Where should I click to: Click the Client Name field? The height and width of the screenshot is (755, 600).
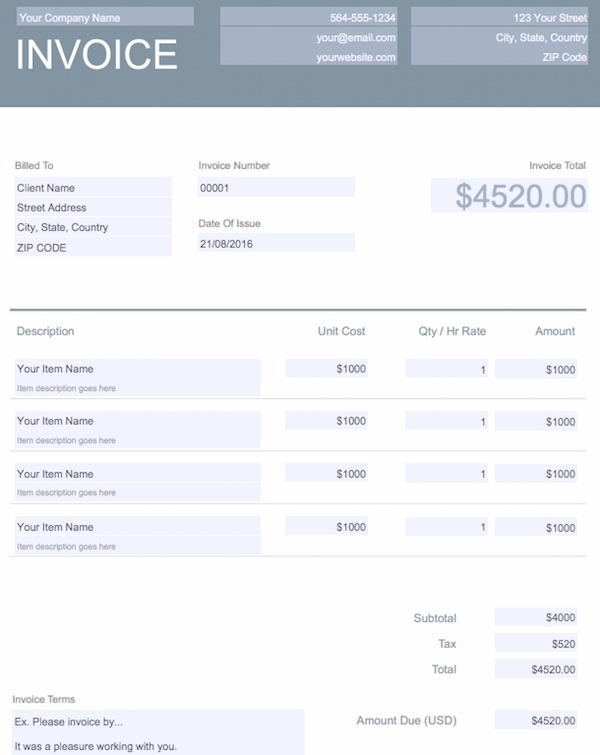(x=93, y=188)
